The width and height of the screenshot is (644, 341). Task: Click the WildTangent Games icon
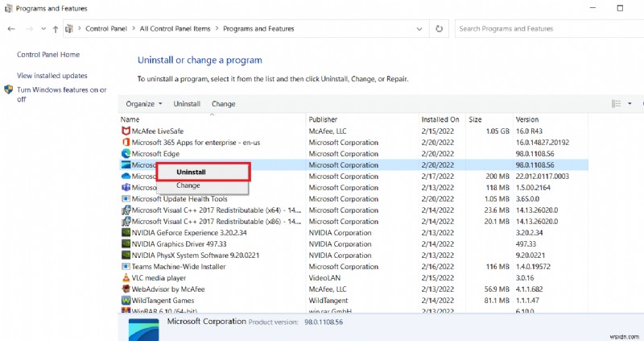pyautogui.click(x=126, y=300)
